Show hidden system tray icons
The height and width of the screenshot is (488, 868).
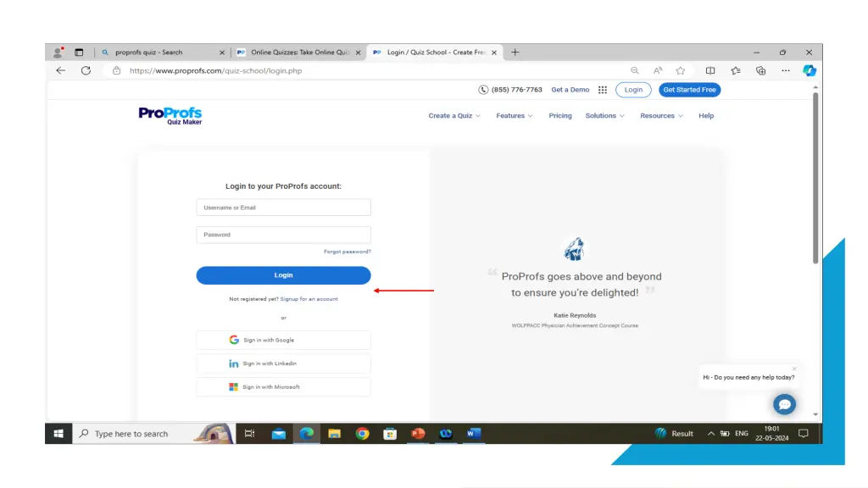[711, 434]
